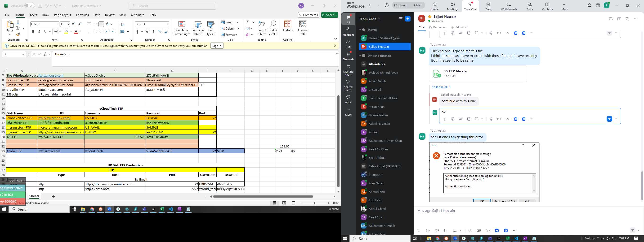644x242 pixels.
Task: Click the Format Painter brush icon
Action: [x=18, y=35]
